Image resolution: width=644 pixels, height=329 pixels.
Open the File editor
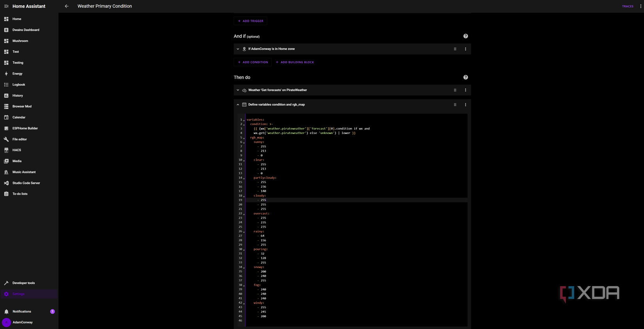click(x=29, y=139)
